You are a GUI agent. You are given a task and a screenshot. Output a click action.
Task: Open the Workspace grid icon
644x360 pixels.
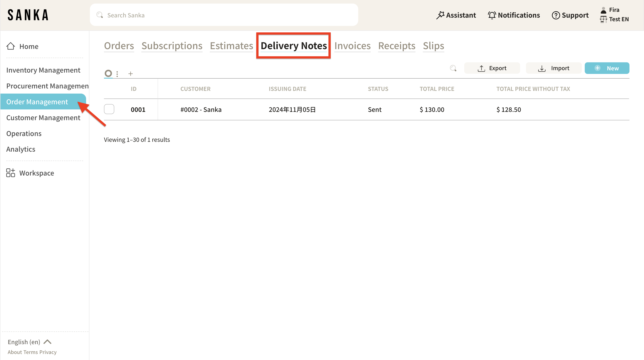pos(11,173)
